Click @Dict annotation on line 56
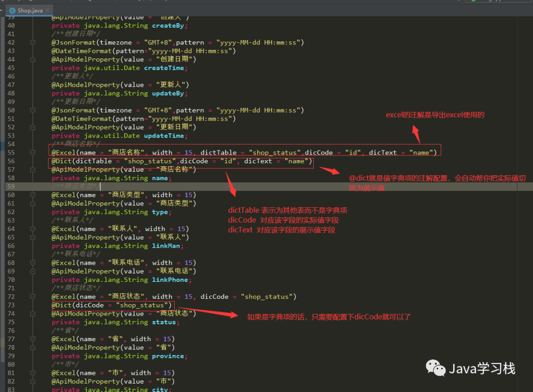This screenshot has width=533, height=392. [61, 161]
